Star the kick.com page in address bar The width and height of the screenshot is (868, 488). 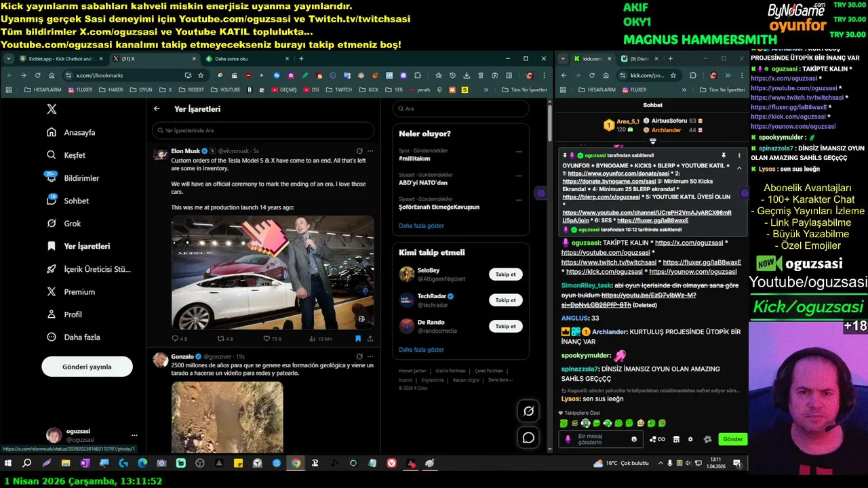pos(673,75)
